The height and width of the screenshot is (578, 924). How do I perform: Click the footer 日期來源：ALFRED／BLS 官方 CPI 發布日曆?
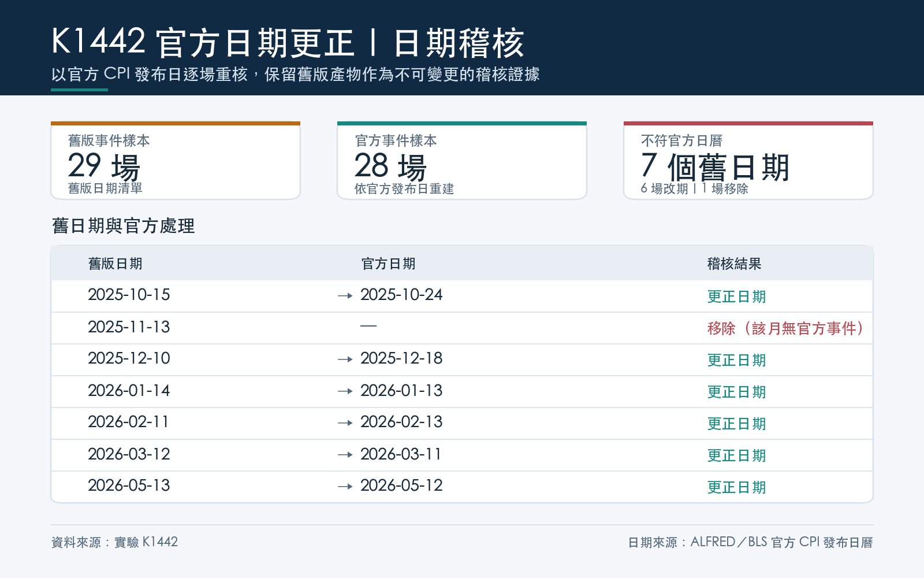point(751,542)
